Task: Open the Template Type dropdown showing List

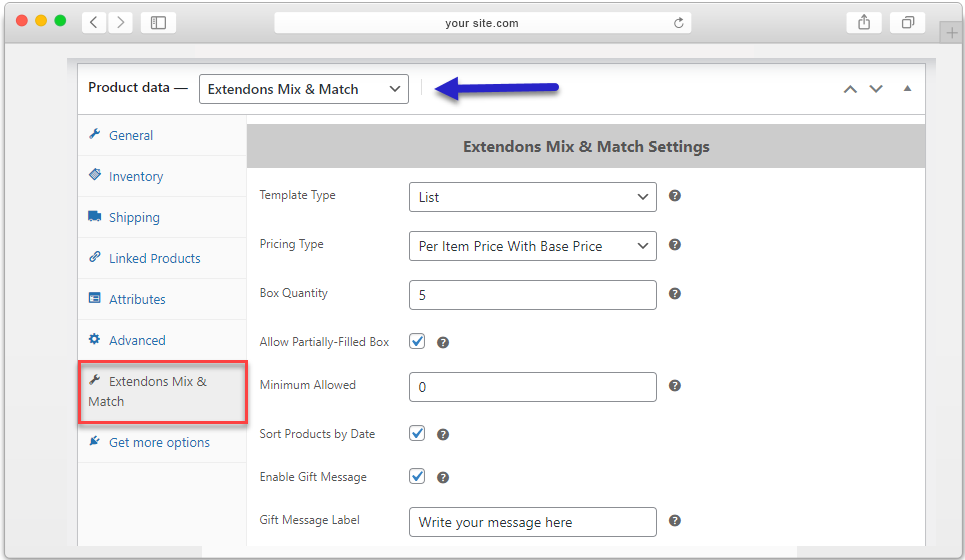Action: coord(533,197)
